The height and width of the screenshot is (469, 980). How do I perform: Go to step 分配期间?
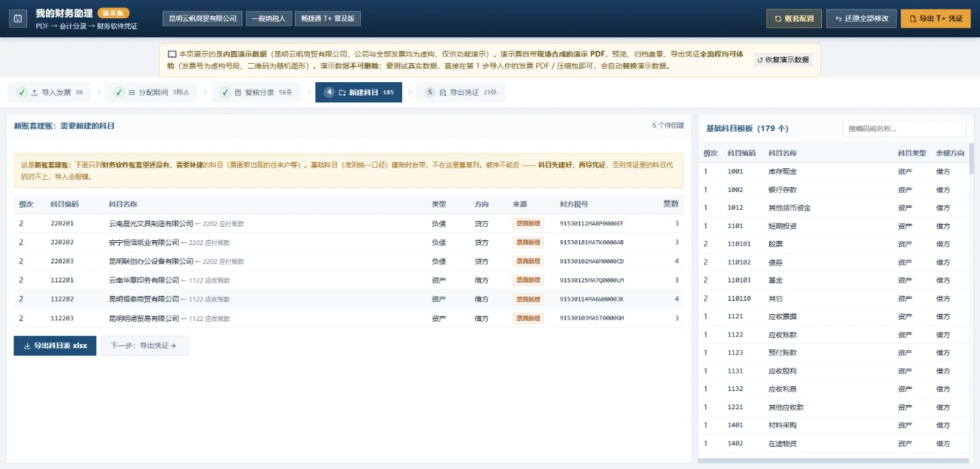[151, 92]
